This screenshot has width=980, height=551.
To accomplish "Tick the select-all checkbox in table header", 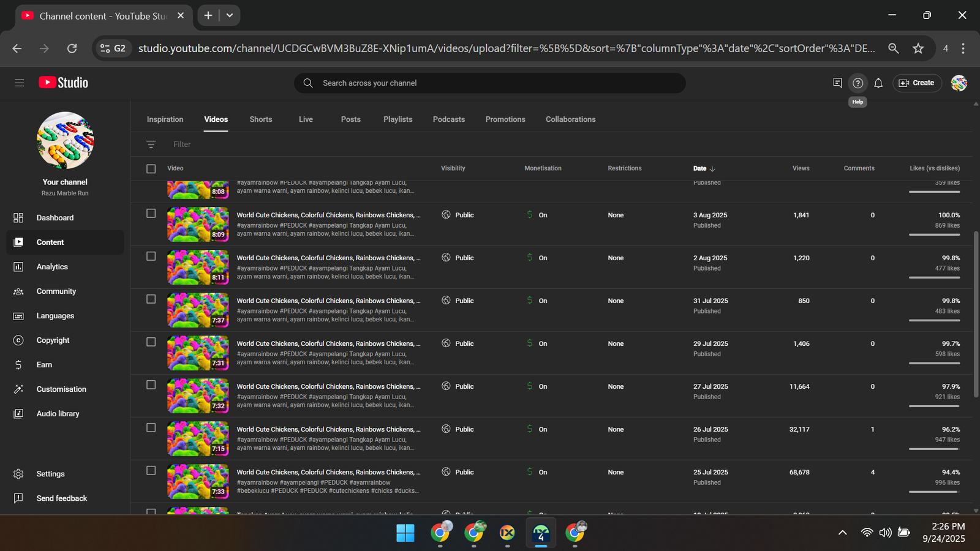I will (151, 168).
